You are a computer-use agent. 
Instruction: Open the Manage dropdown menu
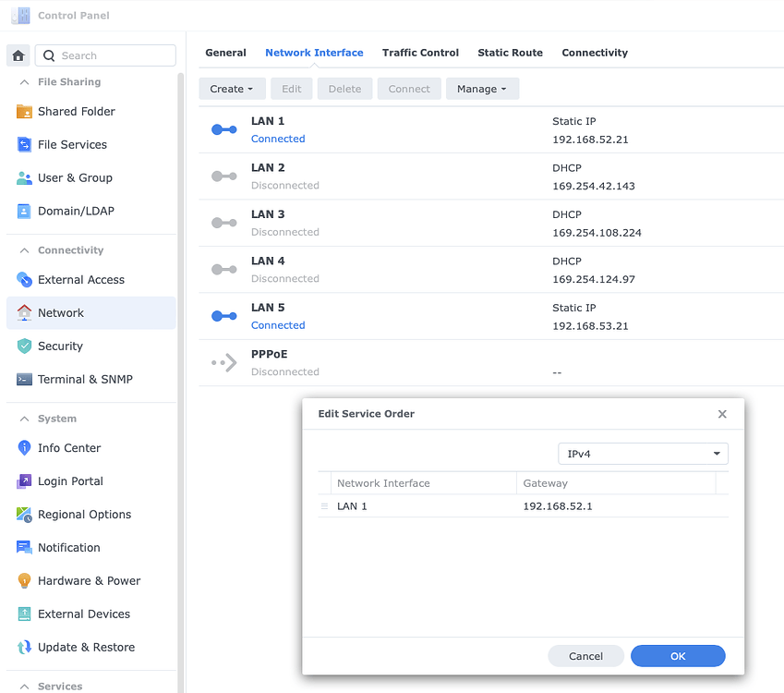[482, 89]
